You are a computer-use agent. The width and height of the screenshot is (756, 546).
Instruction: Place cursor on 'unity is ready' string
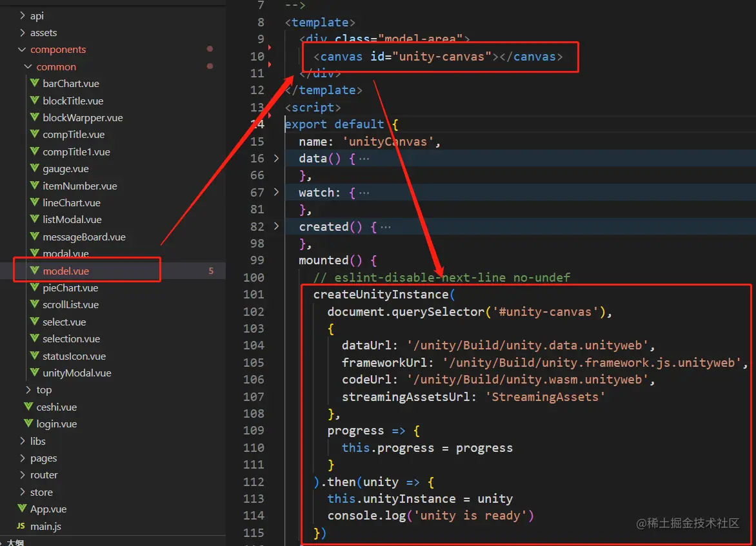[x=470, y=516]
